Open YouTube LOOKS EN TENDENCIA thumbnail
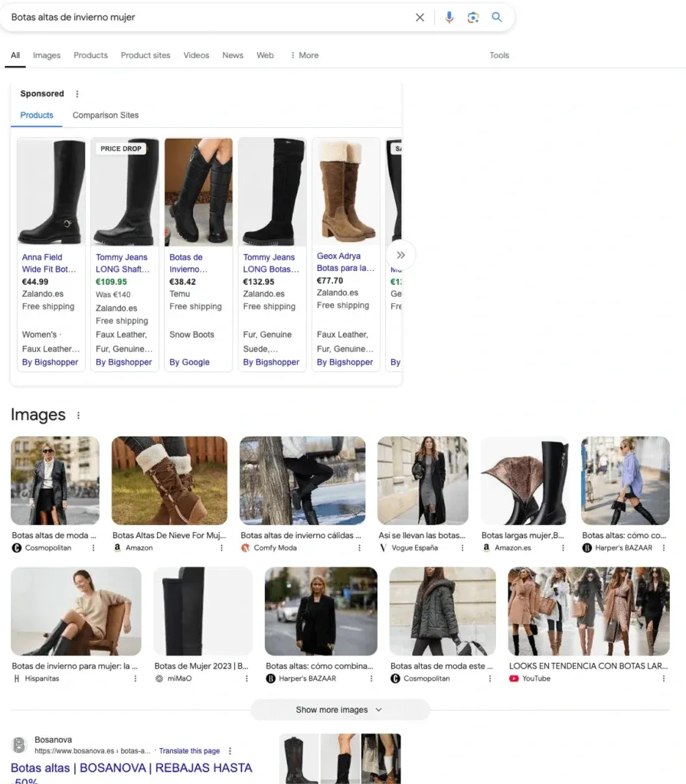Screen dimensions: 686x784 point(589,611)
